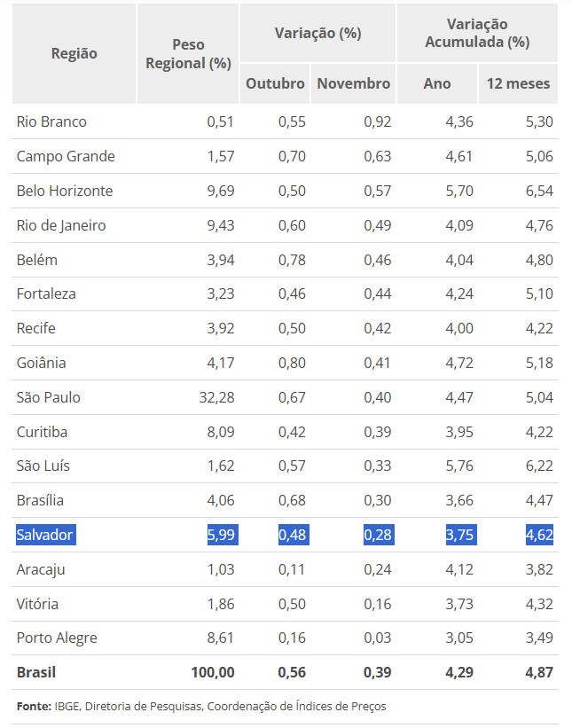Viewport: 572px width, 728px height.
Task: Click the Peso Regional (%) header
Action: [188, 53]
